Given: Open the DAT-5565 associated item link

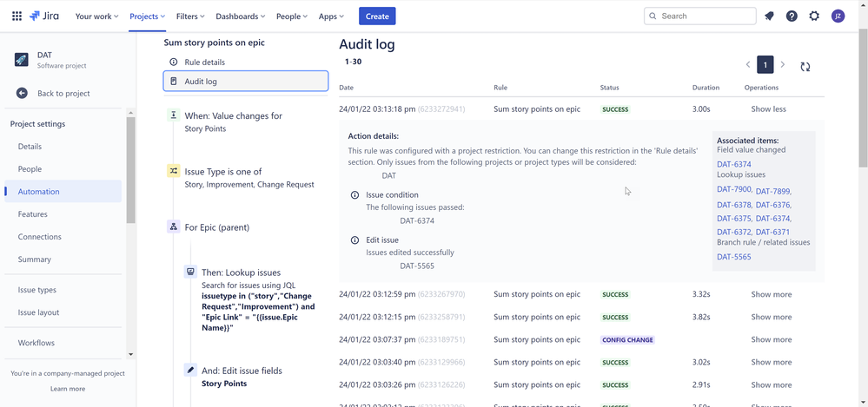Looking at the screenshot, I should point(734,257).
